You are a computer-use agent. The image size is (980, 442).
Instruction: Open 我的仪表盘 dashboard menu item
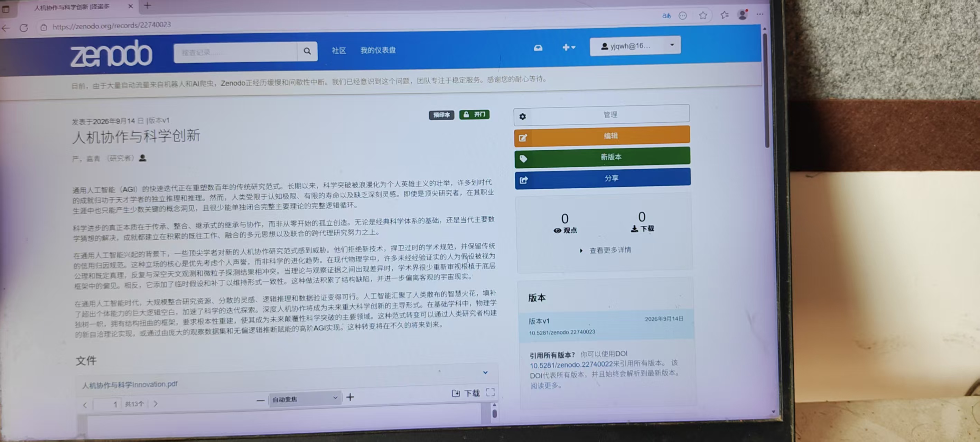point(378,50)
